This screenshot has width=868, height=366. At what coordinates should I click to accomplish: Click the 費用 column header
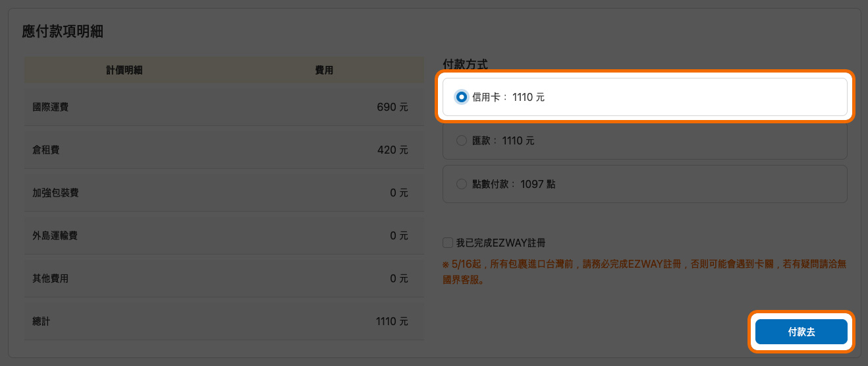pyautogui.click(x=324, y=70)
